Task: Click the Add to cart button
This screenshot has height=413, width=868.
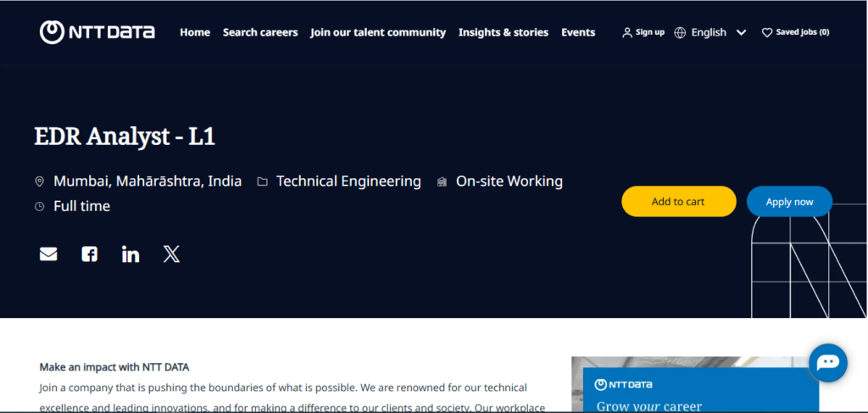Action: pos(679,202)
